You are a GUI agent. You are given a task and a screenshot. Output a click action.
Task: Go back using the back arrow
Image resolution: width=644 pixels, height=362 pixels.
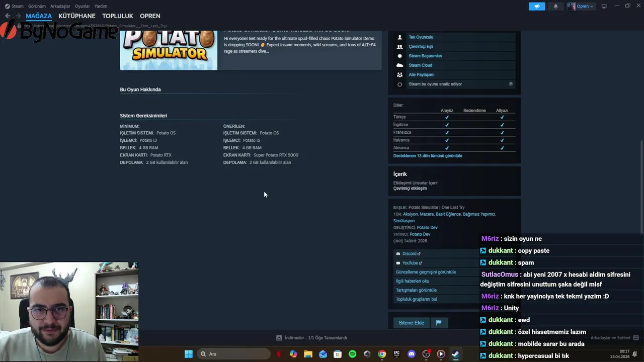point(8,16)
